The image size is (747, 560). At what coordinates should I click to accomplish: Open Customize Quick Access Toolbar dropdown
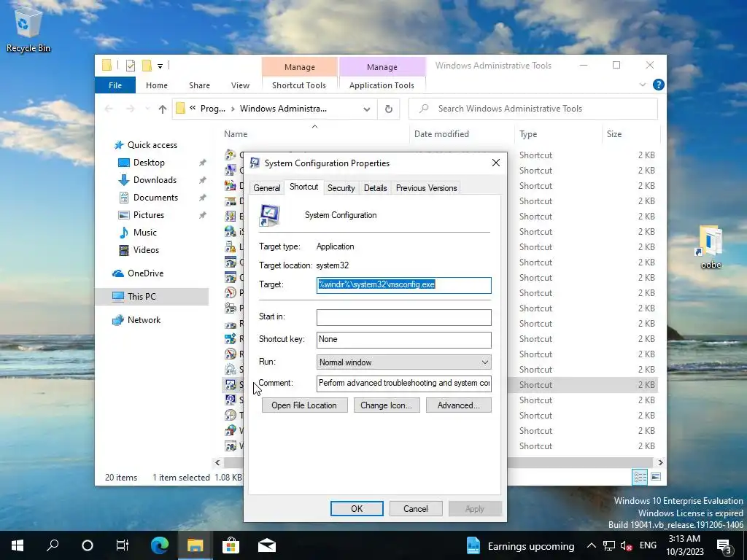[x=160, y=66]
